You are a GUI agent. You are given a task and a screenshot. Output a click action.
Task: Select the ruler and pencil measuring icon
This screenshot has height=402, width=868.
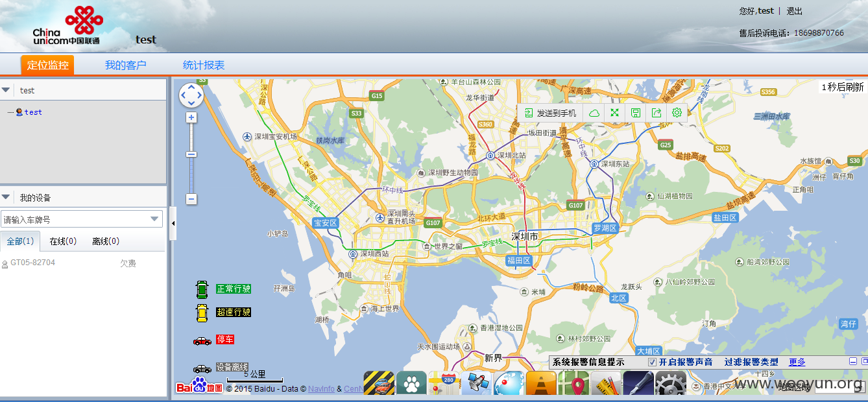coord(606,383)
